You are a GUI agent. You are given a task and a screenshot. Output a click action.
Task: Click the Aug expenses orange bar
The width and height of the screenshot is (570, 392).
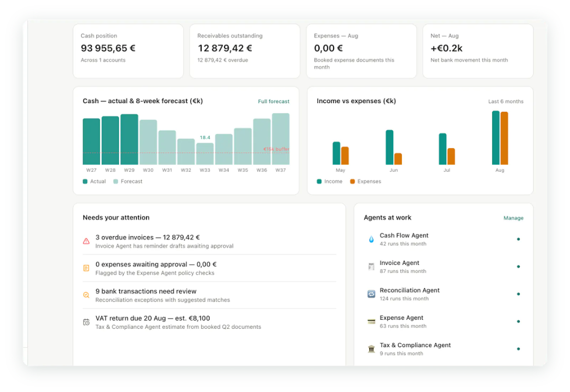[x=504, y=138]
